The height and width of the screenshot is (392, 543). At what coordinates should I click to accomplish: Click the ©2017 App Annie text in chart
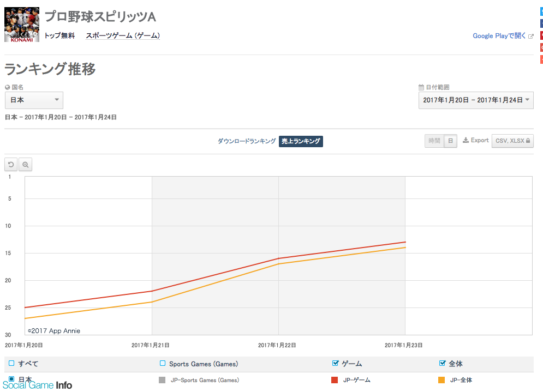[x=54, y=331]
